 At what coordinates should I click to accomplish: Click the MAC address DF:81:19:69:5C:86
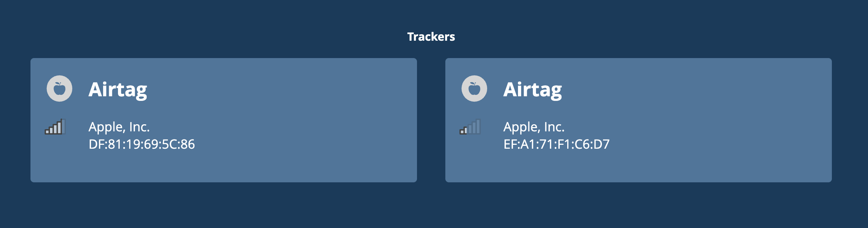pyautogui.click(x=142, y=144)
